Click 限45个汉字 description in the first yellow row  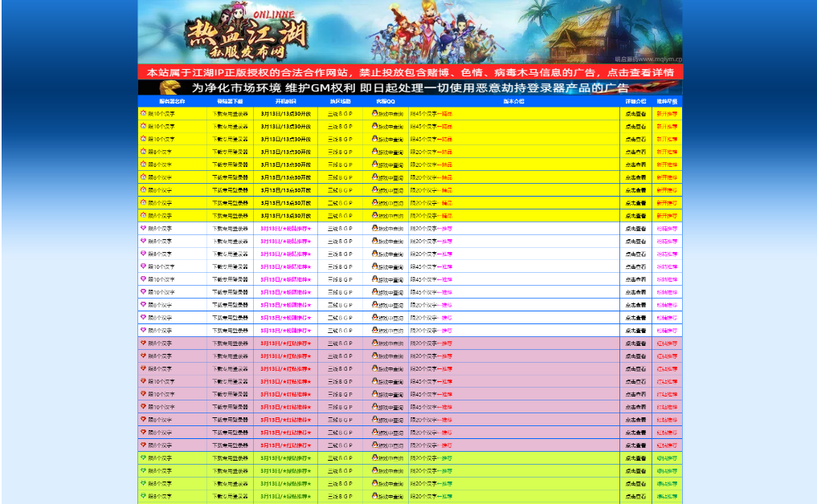431,113
